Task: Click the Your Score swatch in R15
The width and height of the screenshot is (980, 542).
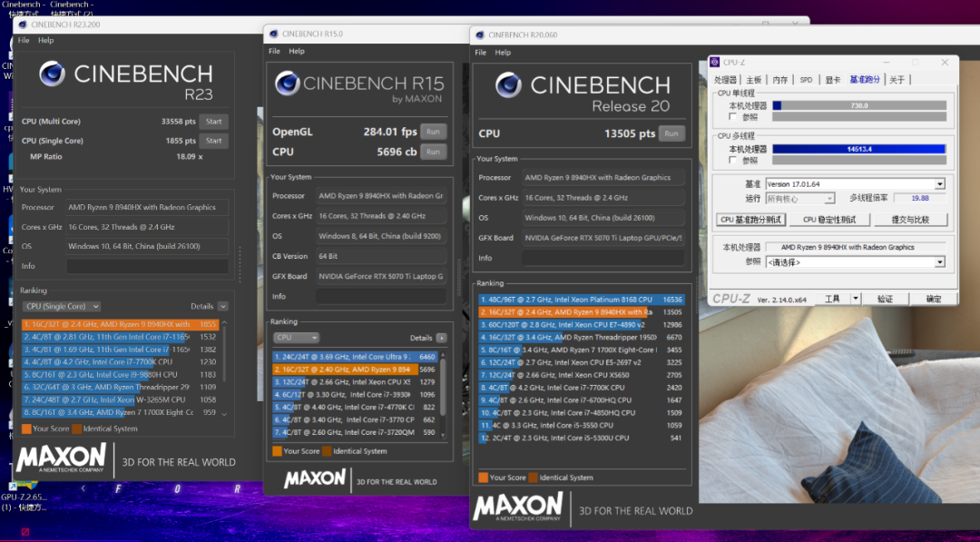Action: coord(277,451)
